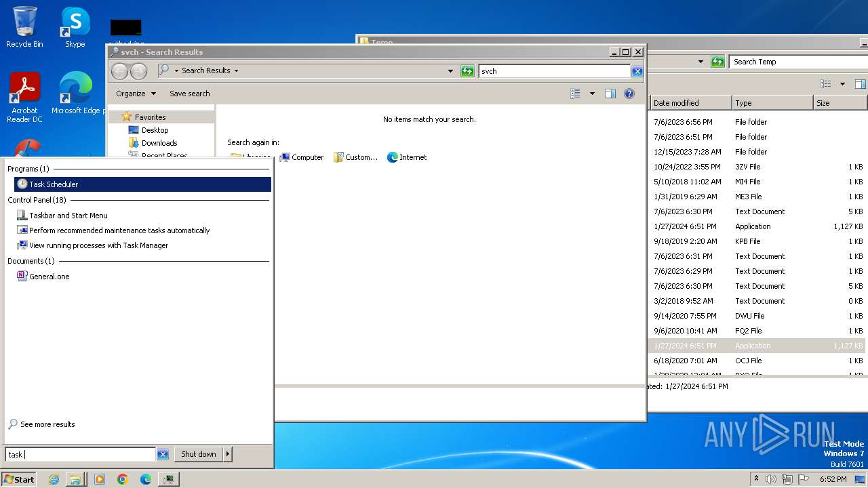Open Recycle Bin desktop icon
The width and height of the screenshot is (868, 488).
[24, 27]
